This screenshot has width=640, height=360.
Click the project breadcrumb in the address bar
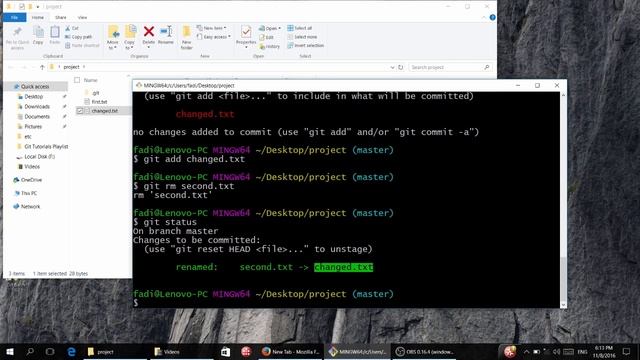[x=71, y=67]
